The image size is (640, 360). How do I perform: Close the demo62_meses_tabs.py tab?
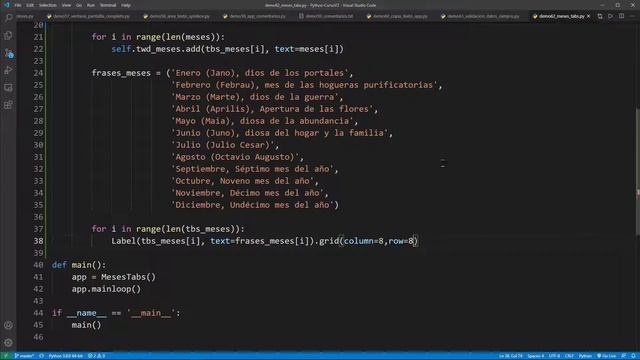[x=588, y=16]
